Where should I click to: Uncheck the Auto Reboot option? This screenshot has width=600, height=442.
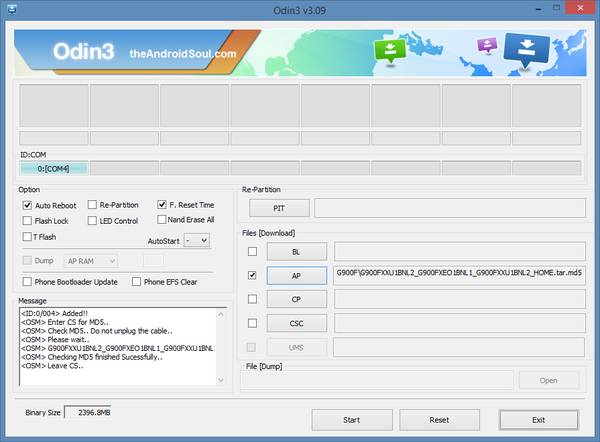pyautogui.click(x=27, y=205)
